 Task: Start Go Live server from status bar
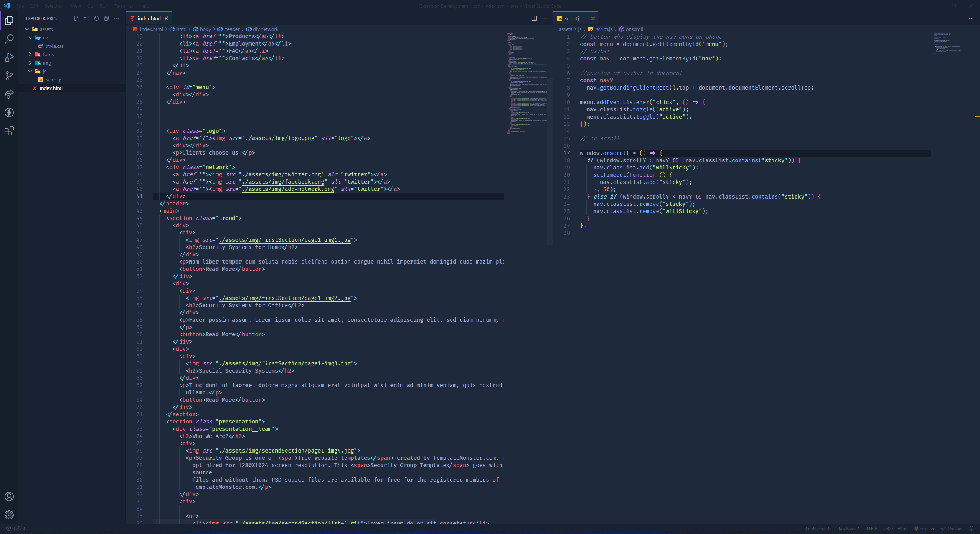(x=925, y=529)
